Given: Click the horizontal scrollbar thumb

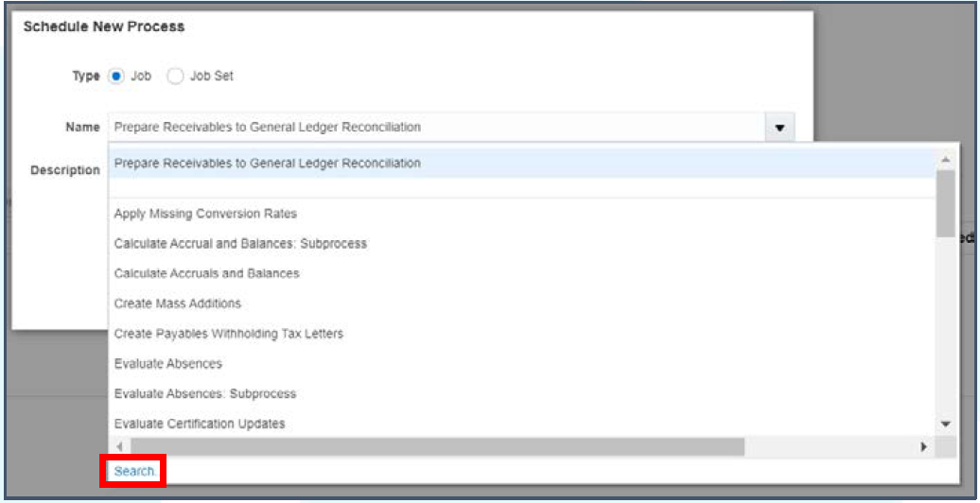Looking at the screenshot, I should (437, 446).
